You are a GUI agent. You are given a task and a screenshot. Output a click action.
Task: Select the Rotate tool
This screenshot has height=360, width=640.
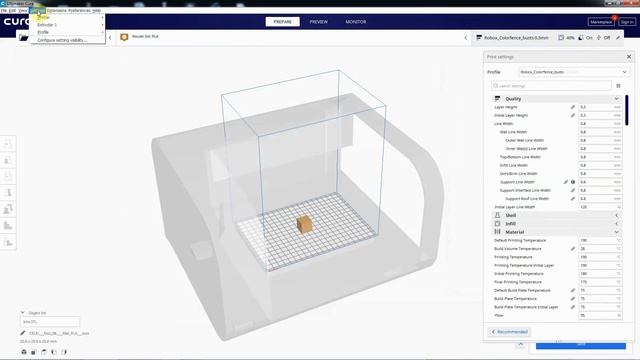pyautogui.click(x=8, y=176)
